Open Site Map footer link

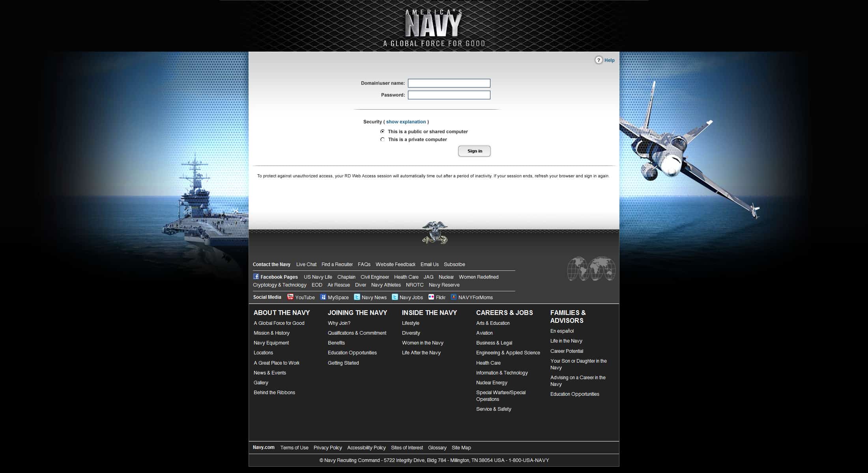461,448
